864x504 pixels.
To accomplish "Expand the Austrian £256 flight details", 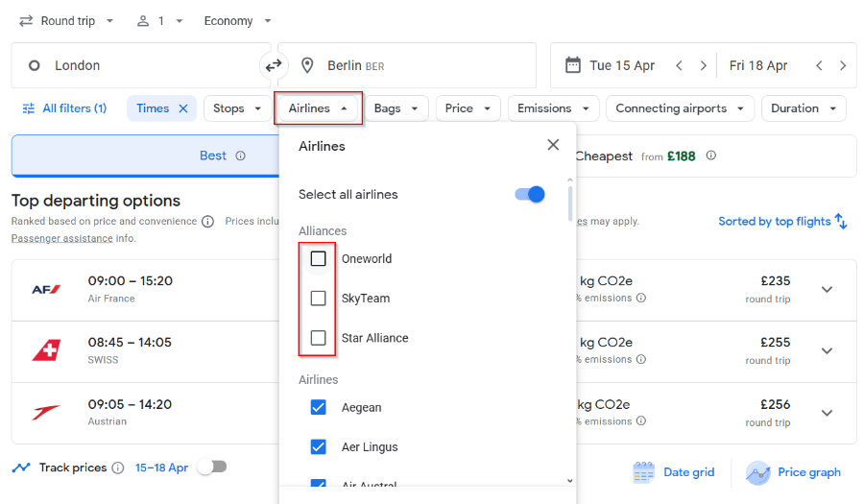I will click(827, 413).
